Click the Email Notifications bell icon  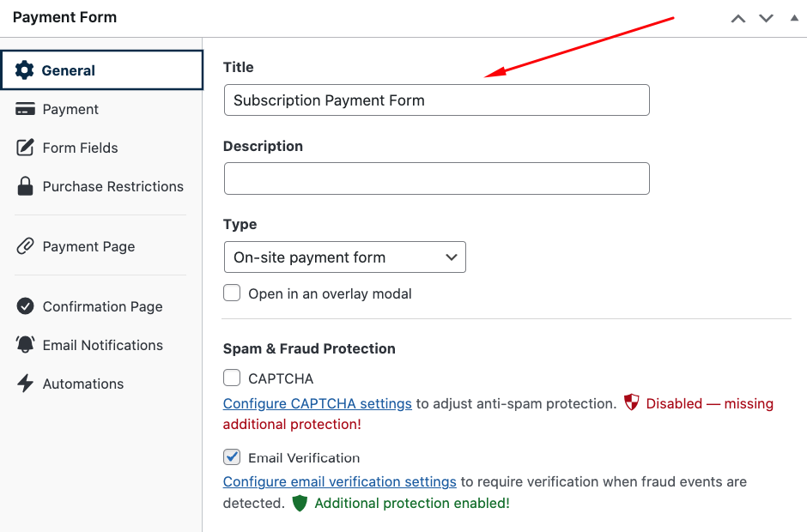pyautogui.click(x=26, y=345)
